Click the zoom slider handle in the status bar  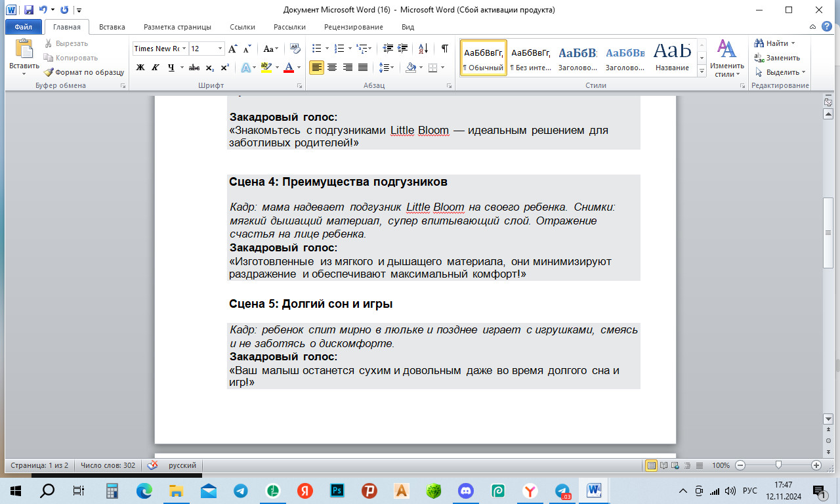(x=778, y=465)
